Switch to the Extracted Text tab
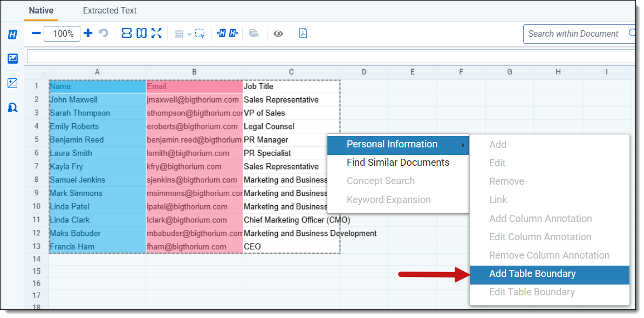This screenshot has height=318, width=644. (x=109, y=11)
